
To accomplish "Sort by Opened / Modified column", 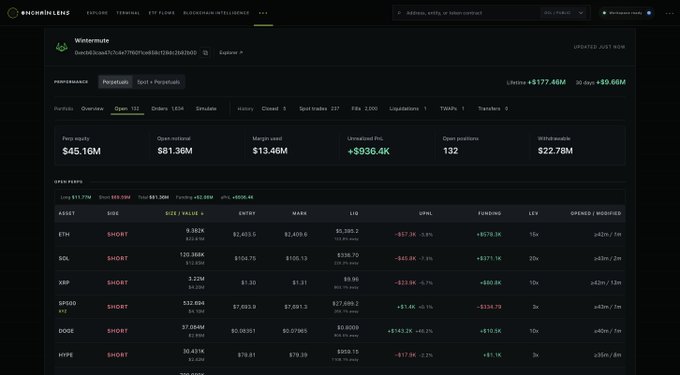I will [x=595, y=213].
